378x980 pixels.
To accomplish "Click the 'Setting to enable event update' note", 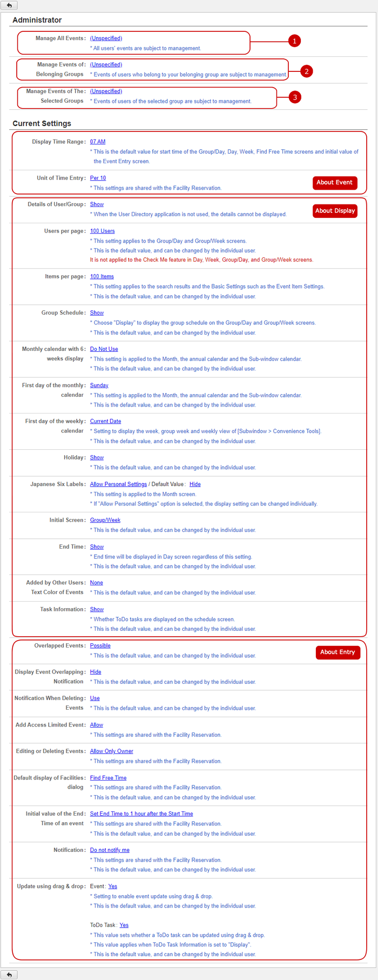I will point(151,896).
